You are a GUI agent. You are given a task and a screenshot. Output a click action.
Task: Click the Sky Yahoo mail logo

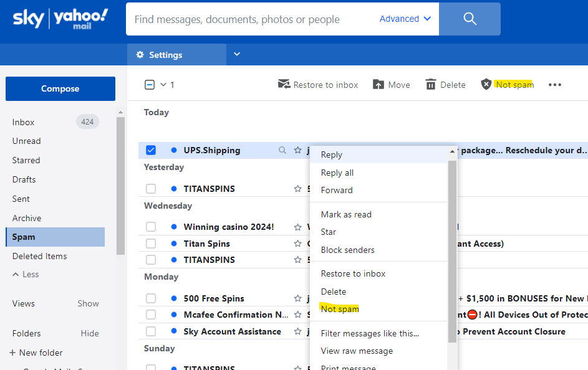point(60,19)
